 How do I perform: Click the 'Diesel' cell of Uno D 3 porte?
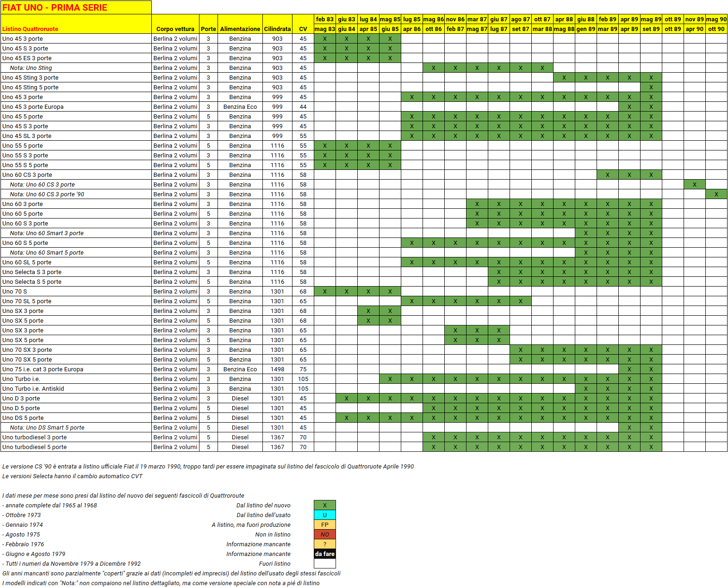coord(240,398)
